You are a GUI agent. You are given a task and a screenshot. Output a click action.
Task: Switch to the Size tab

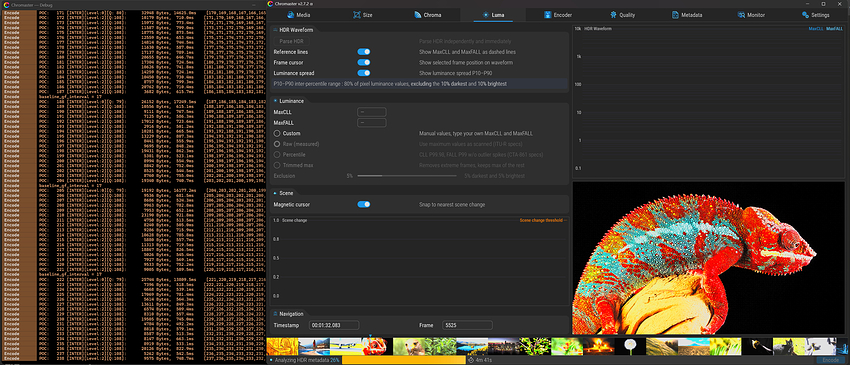tap(363, 15)
